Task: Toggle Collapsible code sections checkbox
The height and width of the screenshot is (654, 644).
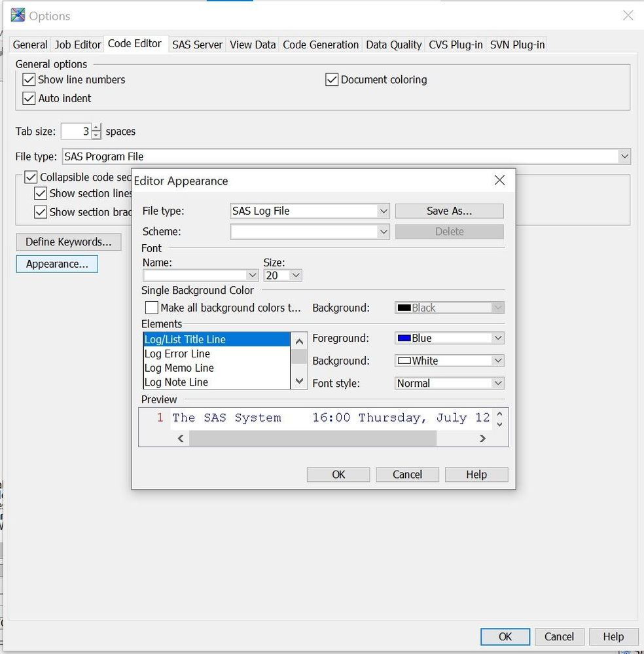Action: tap(31, 177)
